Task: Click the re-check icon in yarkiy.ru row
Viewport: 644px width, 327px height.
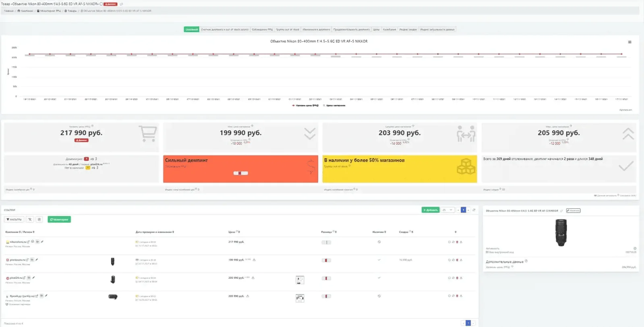Action: (453, 296)
